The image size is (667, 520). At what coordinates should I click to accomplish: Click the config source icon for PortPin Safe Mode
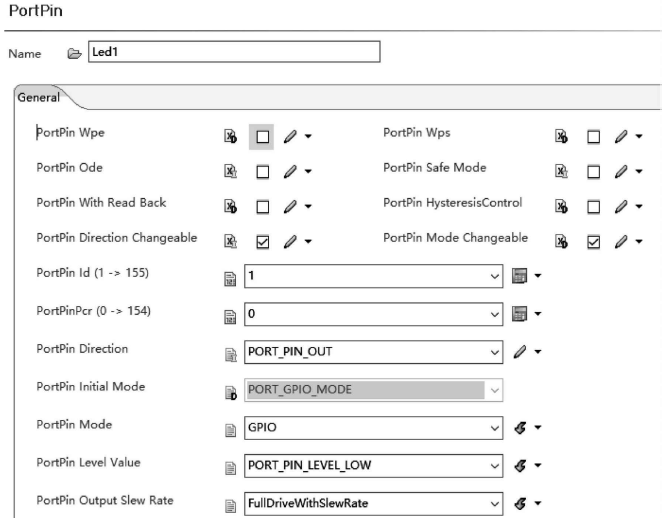pos(561,171)
